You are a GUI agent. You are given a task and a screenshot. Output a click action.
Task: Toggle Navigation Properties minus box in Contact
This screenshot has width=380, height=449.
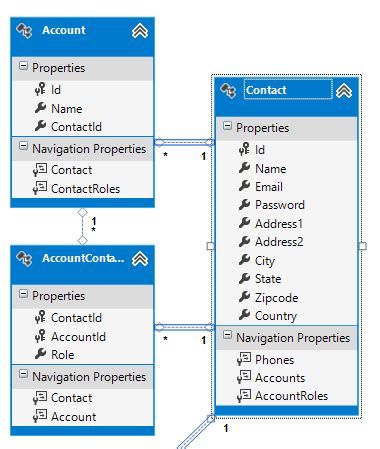(x=227, y=335)
